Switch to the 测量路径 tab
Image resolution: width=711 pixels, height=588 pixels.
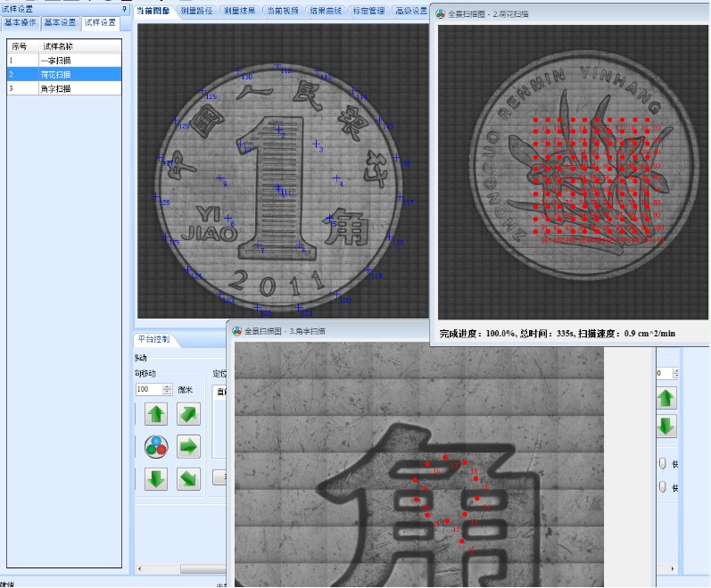pyautogui.click(x=196, y=11)
